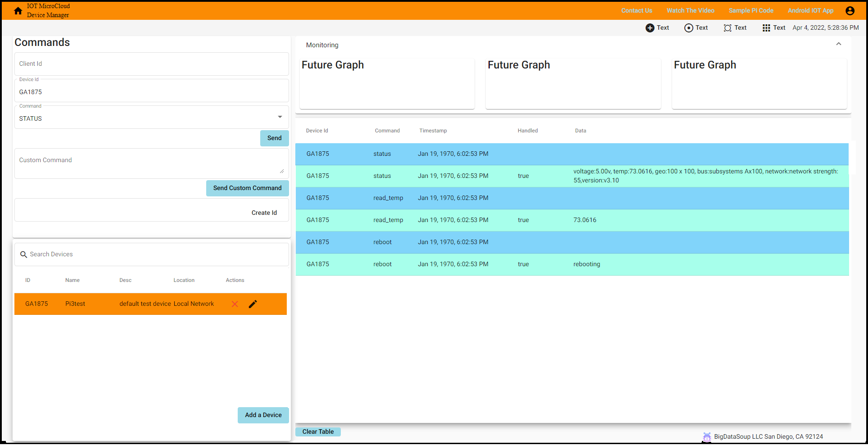Click the square-bracket Text icon
The width and height of the screenshot is (868, 445).
tap(728, 28)
